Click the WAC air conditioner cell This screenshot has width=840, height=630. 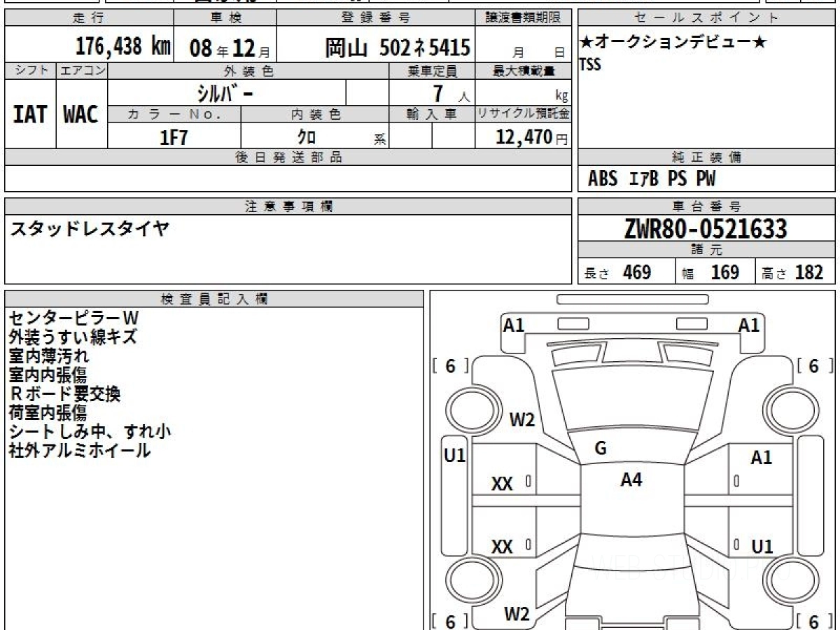click(x=81, y=115)
